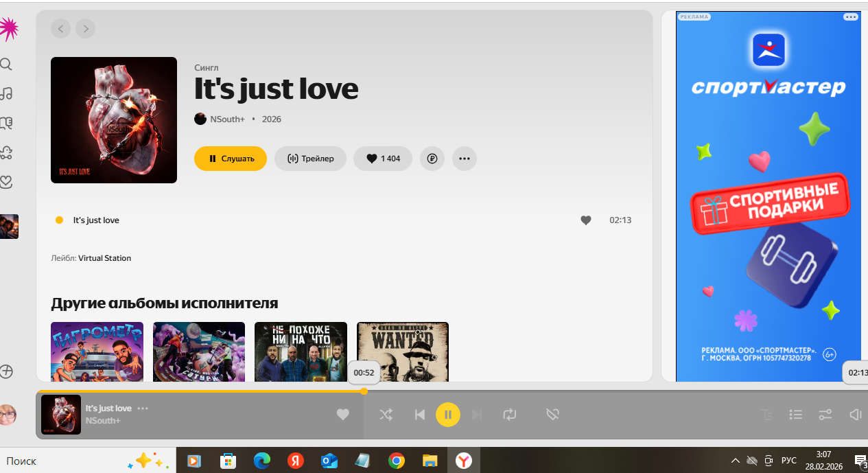Like the single with the 1 404 heart button
This screenshot has width=868, height=473.
point(383,159)
